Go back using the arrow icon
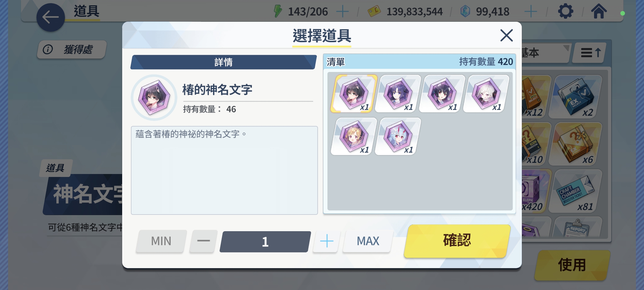This screenshot has width=644, height=290. coord(50,18)
